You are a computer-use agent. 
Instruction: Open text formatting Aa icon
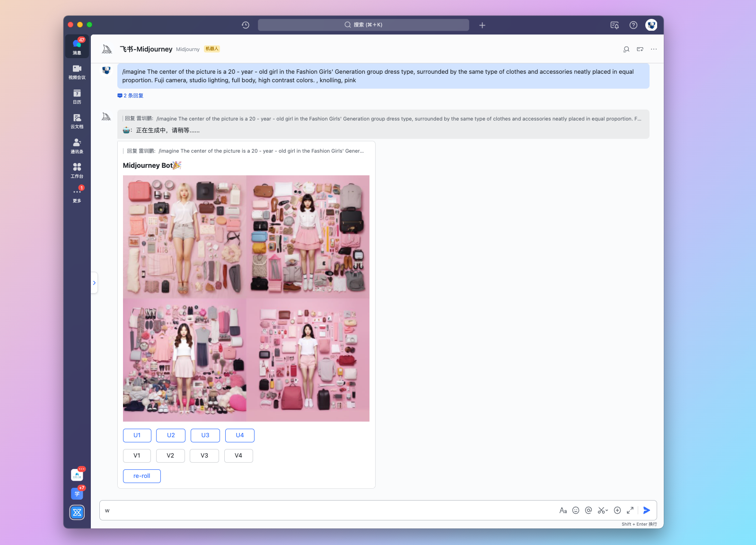click(563, 510)
